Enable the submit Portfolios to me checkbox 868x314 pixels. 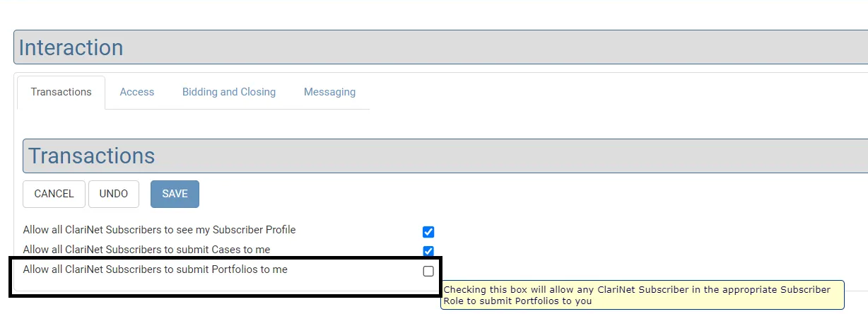coord(428,272)
